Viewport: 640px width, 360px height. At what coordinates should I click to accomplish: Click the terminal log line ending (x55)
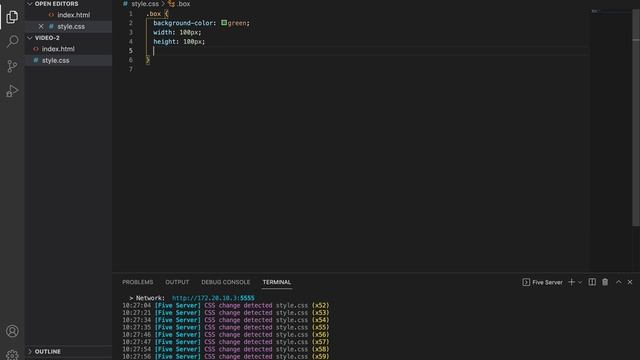pos(226,327)
